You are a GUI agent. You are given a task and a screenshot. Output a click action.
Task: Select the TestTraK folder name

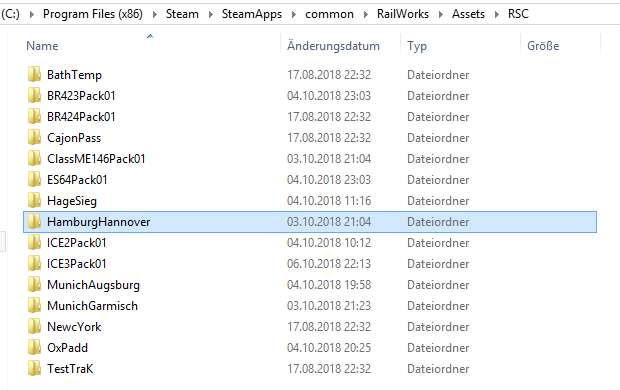point(70,369)
